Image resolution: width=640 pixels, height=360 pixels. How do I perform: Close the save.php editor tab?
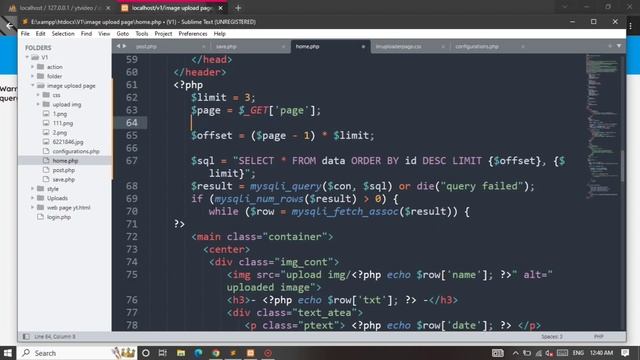(283, 47)
